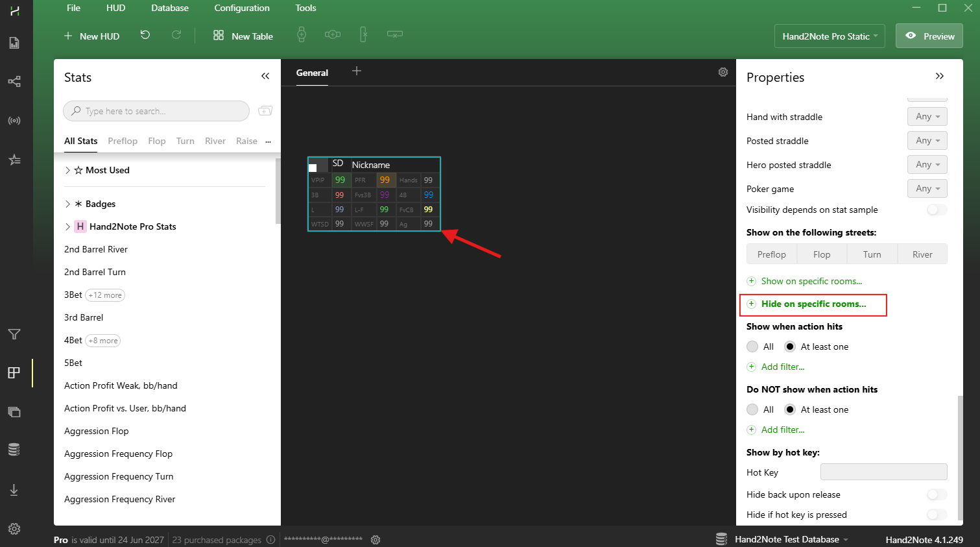Click the first table-layout toolbar icon
Image resolution: width=980 pixels, height=547 pixels.
click(302, 35)
